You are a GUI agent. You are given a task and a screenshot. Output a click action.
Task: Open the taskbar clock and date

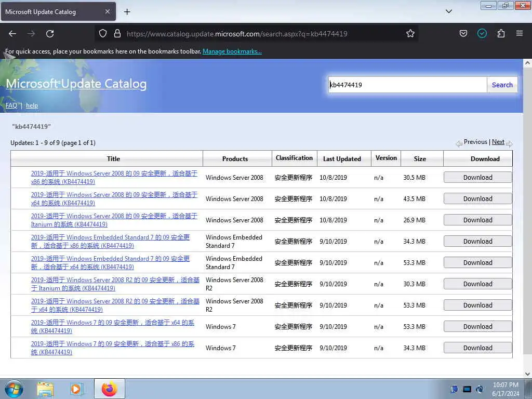tap(506, 389)
